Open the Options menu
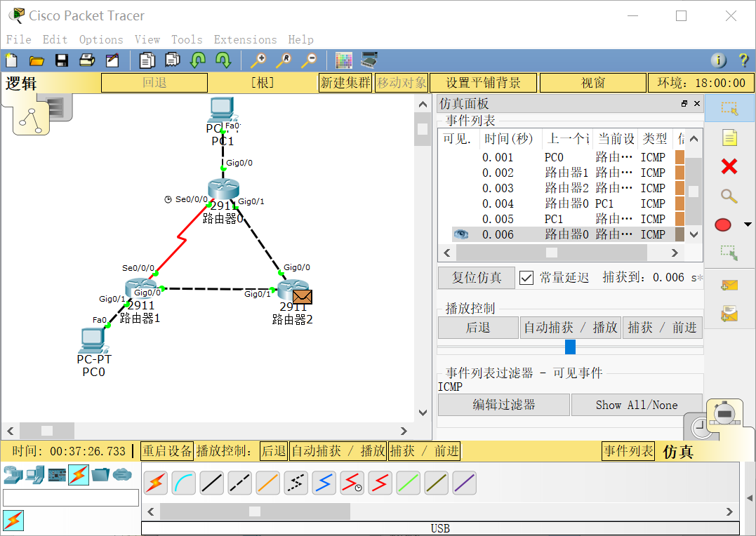756x536 pixels. [x=101, y=39]
